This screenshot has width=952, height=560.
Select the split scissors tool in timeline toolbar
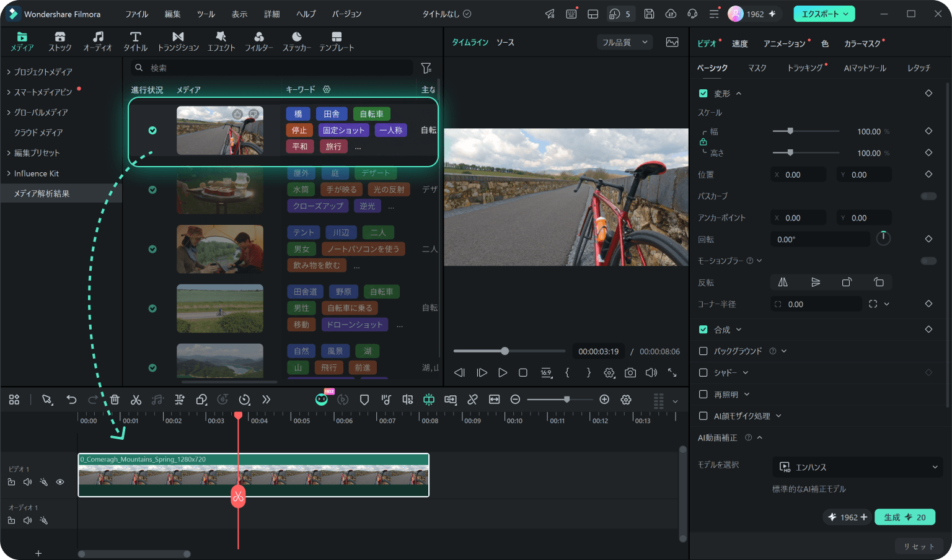136,400
